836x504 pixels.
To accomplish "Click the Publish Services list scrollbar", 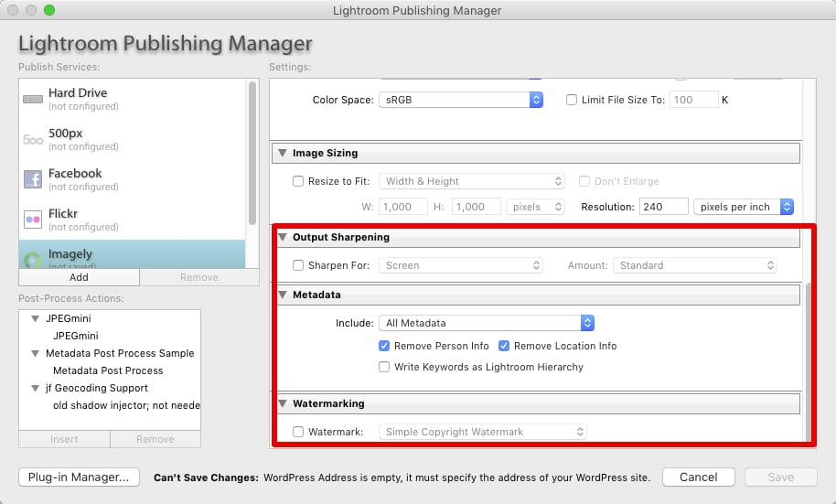I will click(252, 154).
